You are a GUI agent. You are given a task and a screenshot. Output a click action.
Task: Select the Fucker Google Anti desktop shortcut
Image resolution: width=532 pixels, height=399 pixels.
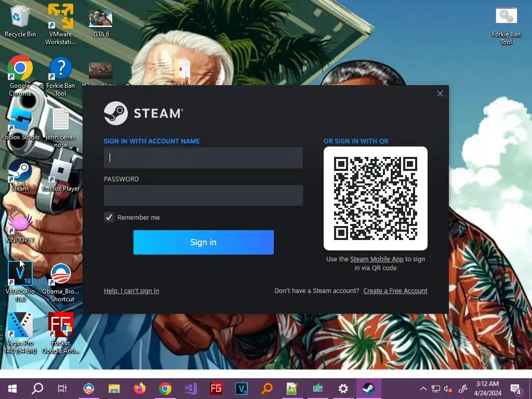click(x=60, y=332)
